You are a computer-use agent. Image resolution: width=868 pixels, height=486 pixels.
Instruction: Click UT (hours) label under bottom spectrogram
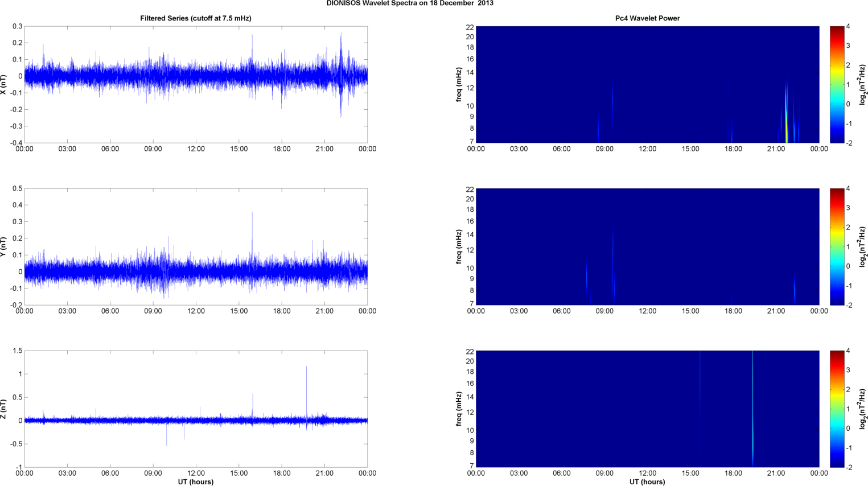pyautogui.click(x=647, y=481)
